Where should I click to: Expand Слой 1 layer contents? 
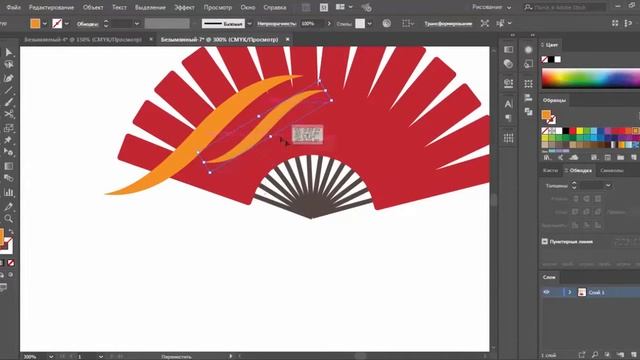click(x=570, y=292)
